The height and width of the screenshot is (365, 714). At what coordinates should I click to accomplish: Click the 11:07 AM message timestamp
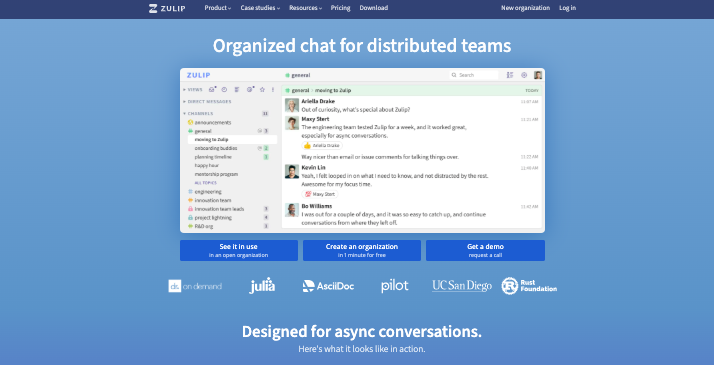529,101
